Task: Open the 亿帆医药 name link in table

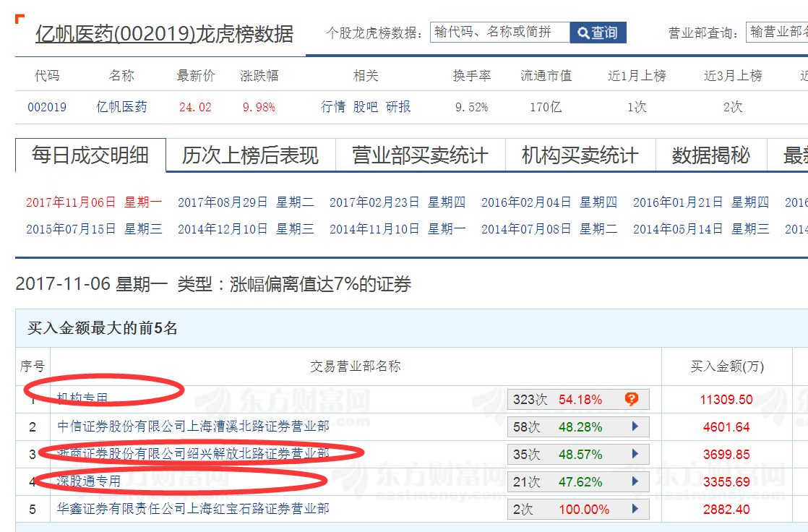Action: 121,107
